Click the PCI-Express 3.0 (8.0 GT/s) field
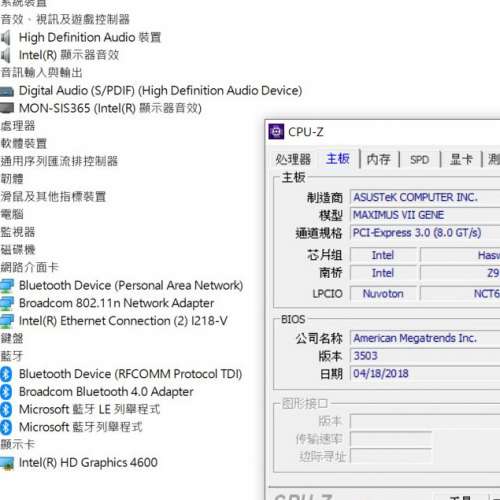Viewport: 500px width, 500px height. pyautogui.click(x=425, y=233)
